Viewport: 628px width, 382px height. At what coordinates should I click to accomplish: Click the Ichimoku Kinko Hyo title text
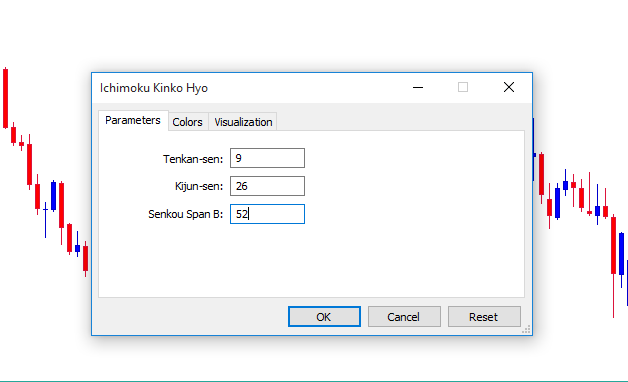click(x=154, y=88)
